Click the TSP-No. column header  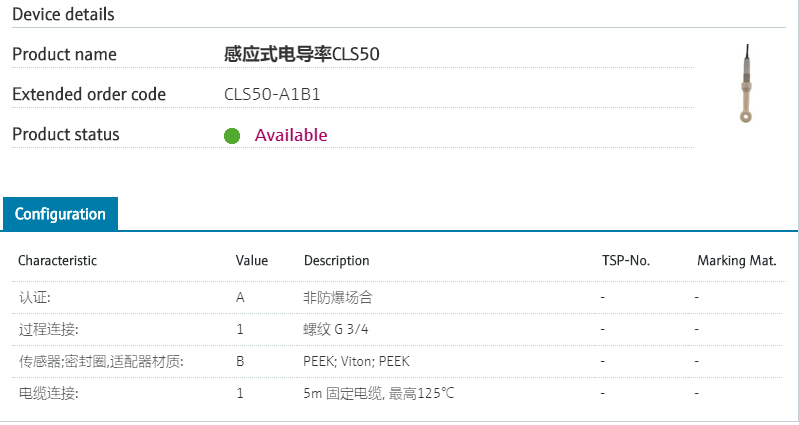625,261
